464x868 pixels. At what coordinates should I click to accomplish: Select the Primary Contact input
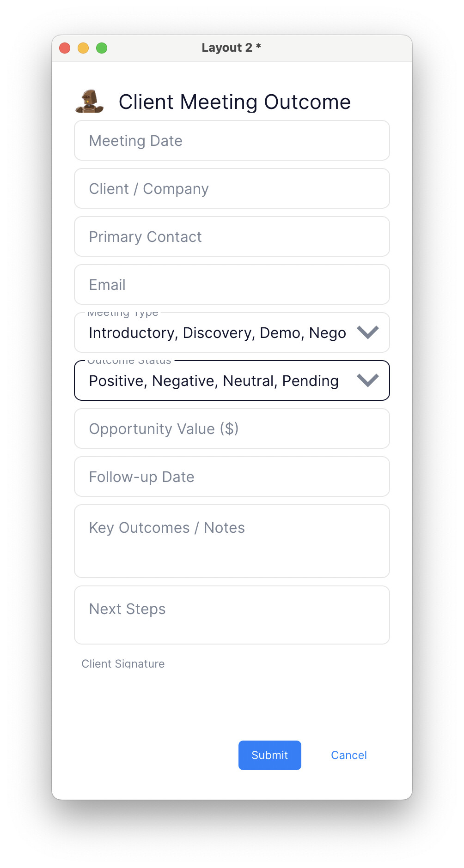232,237
